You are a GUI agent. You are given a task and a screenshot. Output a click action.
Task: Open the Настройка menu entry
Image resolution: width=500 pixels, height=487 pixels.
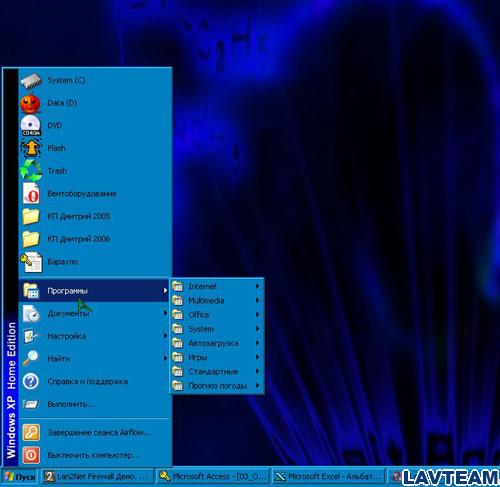[x=94, y=336]
